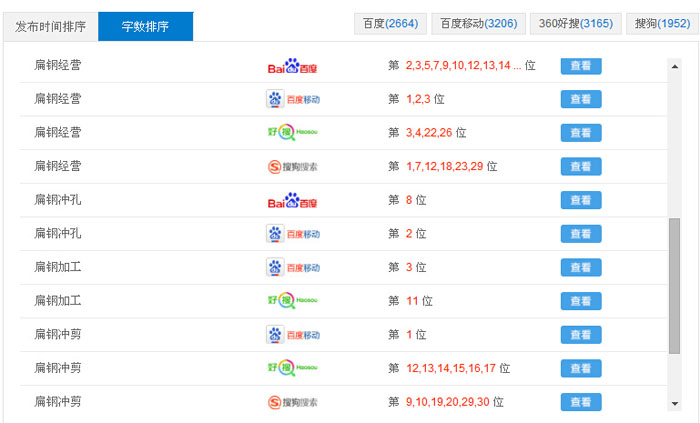Click the vertical scrollbar thumb
700x423 pixels.
pyautogui.click(x=675, y=286)
